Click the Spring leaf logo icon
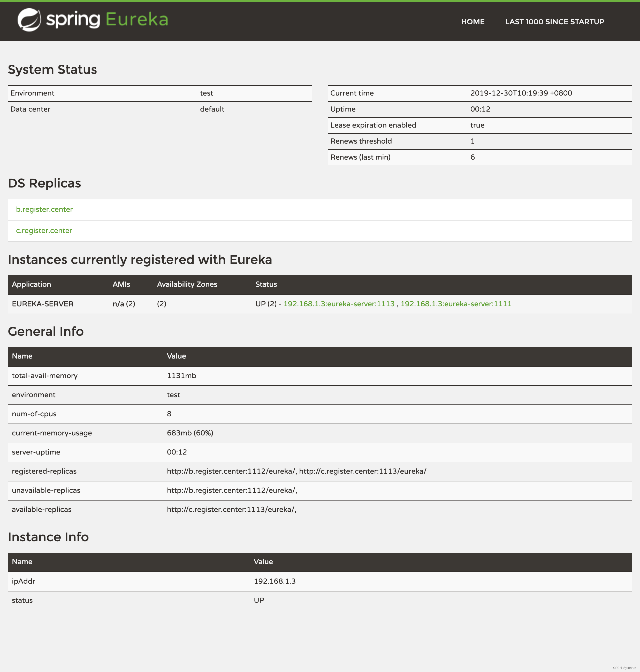 pos(29,20)
